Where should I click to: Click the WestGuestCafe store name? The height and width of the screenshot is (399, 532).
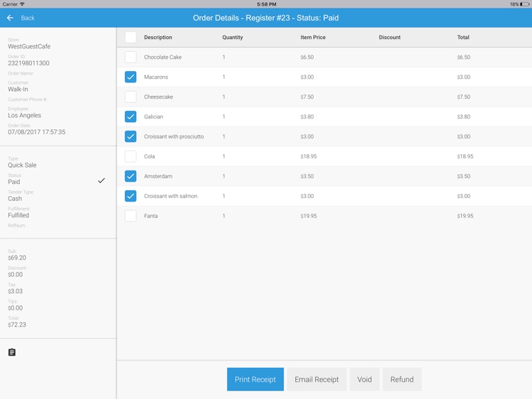pos(29,47)
